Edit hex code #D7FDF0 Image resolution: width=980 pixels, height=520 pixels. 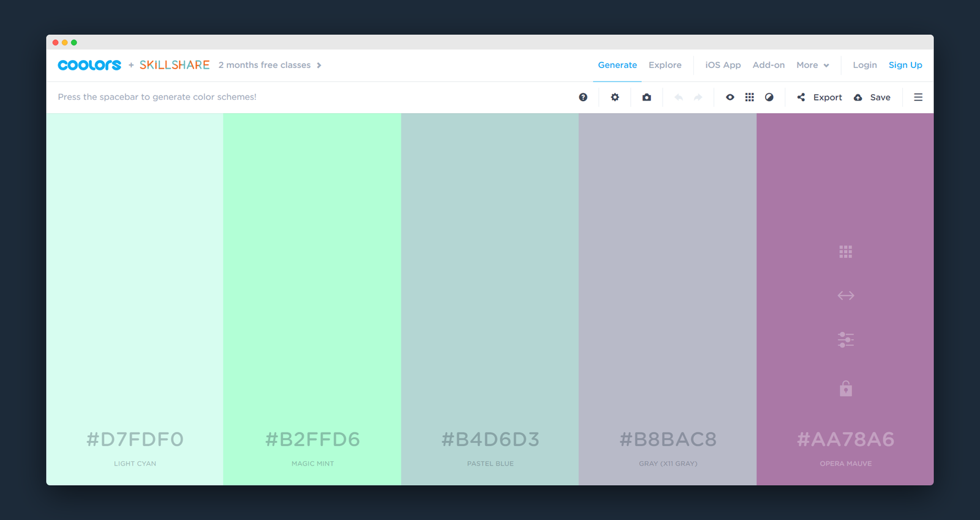pyautogui.click(x=135, y=439)
